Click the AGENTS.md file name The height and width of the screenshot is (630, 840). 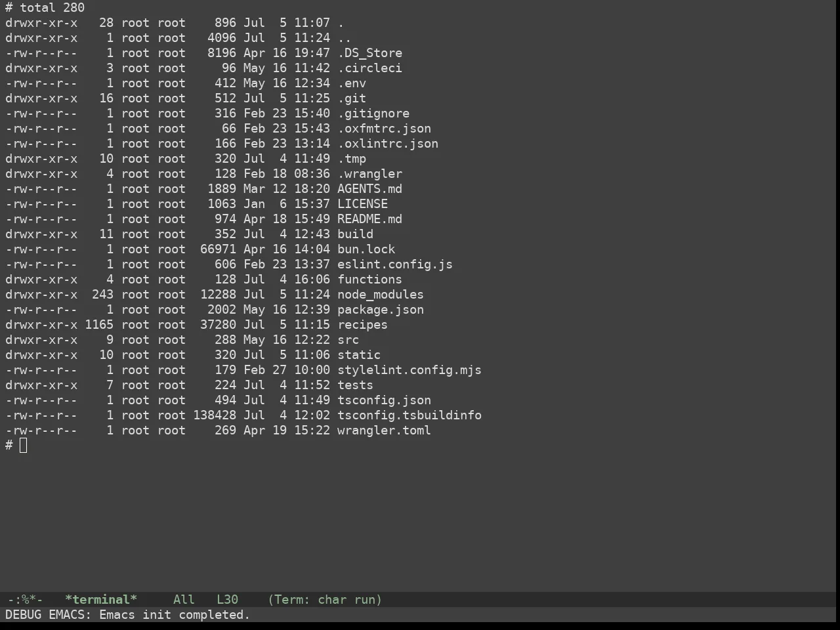369,189
